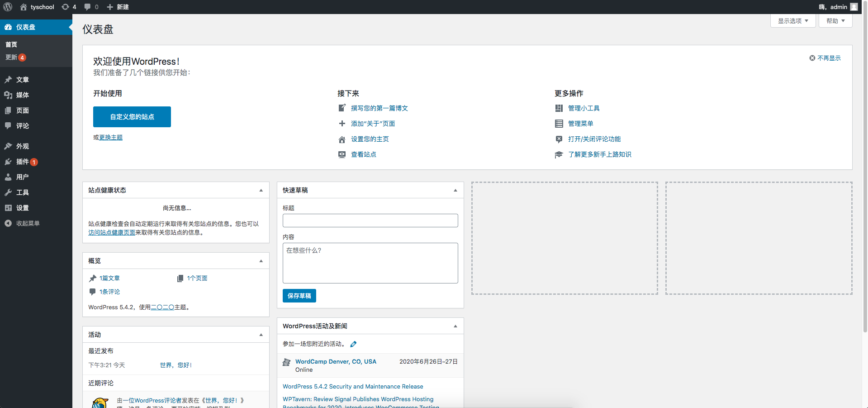
Task: Toggle the 概览 widget panel
Action: pos(261,261)
